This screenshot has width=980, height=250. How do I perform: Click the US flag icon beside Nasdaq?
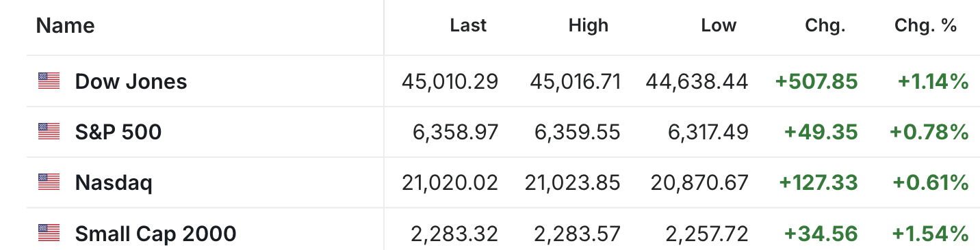click(x=49, y=182)
